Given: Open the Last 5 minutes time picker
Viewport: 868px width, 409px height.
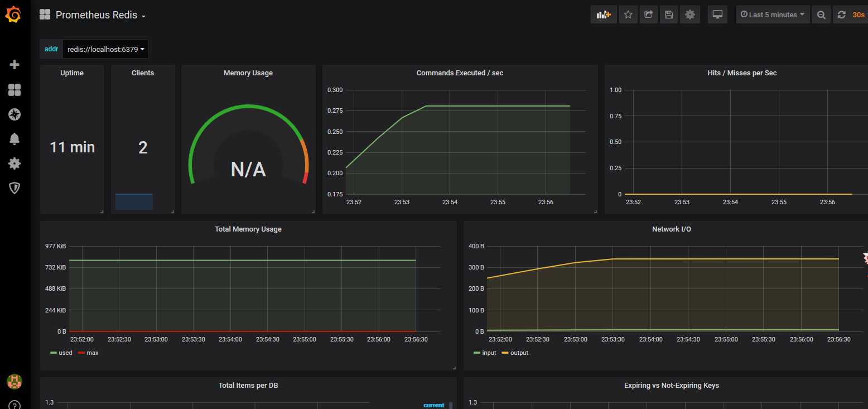Looking at the screenshot, I should pyautogui.click(x=773, y=15).
